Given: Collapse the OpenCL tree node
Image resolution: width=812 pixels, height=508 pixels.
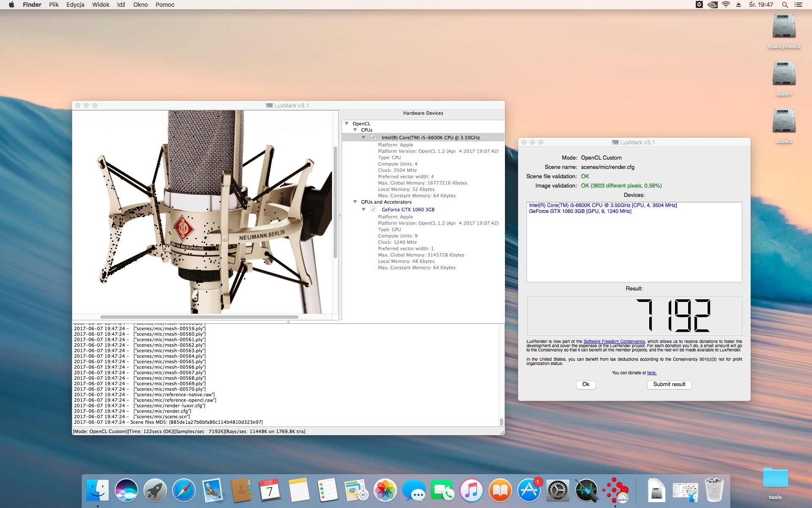Looking at the screenshot, I should coord(347,124).
